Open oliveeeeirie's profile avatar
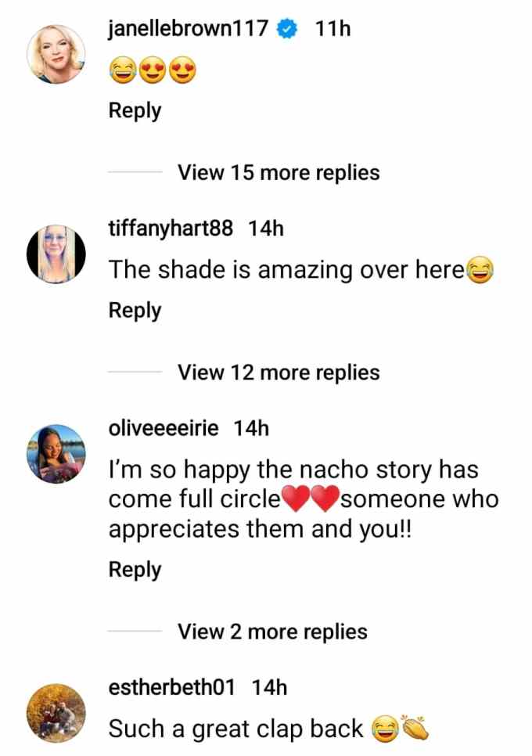Image resolution: width=532 pixels, height=756 pixels. click(56, 454)
